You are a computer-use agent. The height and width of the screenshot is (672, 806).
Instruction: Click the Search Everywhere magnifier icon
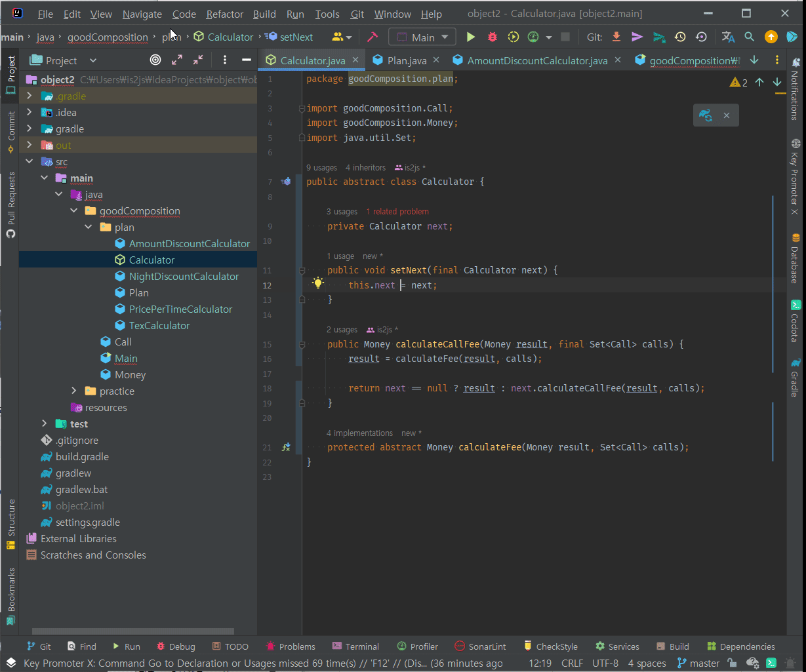(749, 37)
